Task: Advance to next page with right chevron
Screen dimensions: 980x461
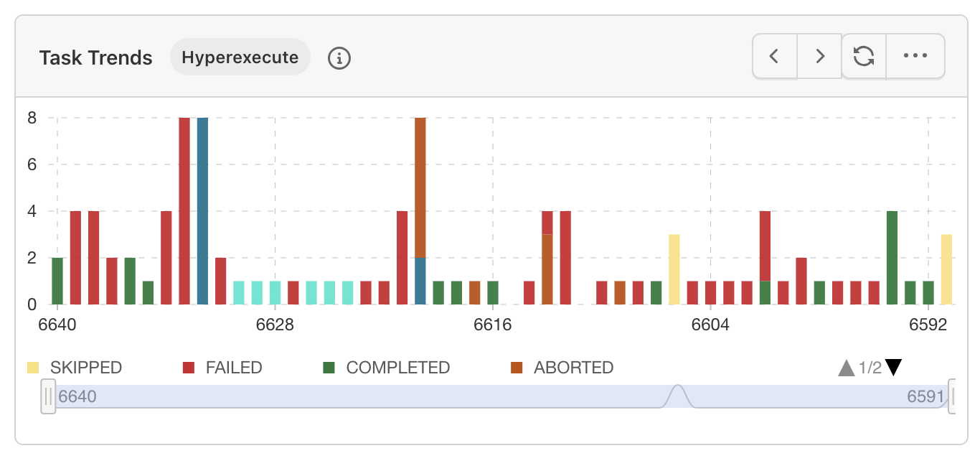Action: [820, 56]
